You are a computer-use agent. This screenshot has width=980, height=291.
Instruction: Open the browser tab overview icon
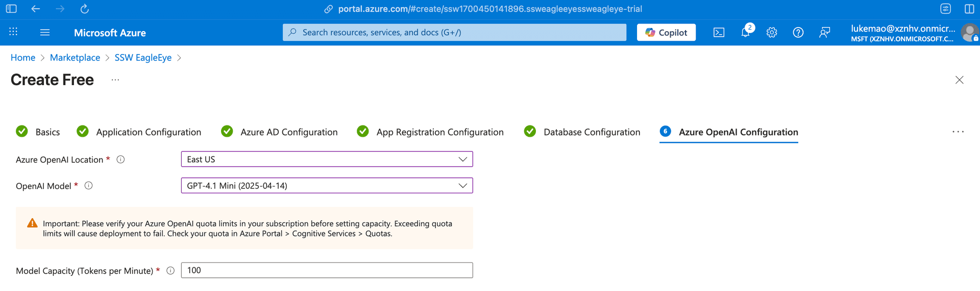(945, 9)
